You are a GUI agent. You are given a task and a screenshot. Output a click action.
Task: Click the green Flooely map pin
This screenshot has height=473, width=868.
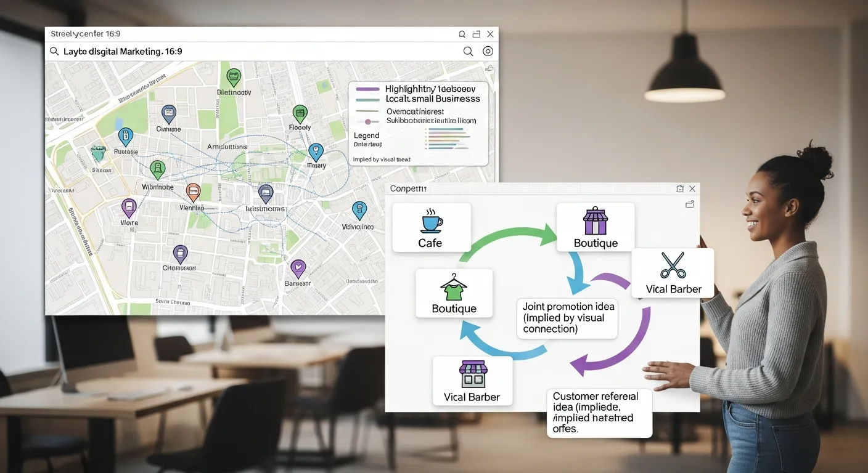[x=300, y=113]
